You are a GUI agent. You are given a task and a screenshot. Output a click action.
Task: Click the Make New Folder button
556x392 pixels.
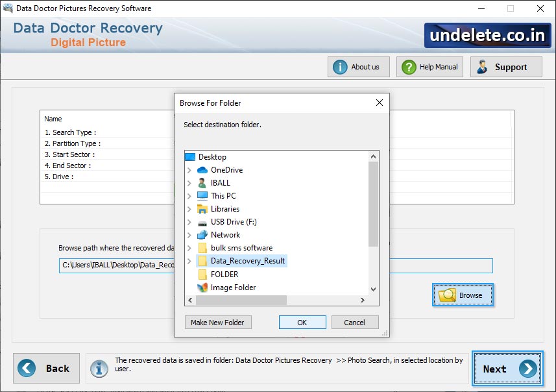click(217, 323)
